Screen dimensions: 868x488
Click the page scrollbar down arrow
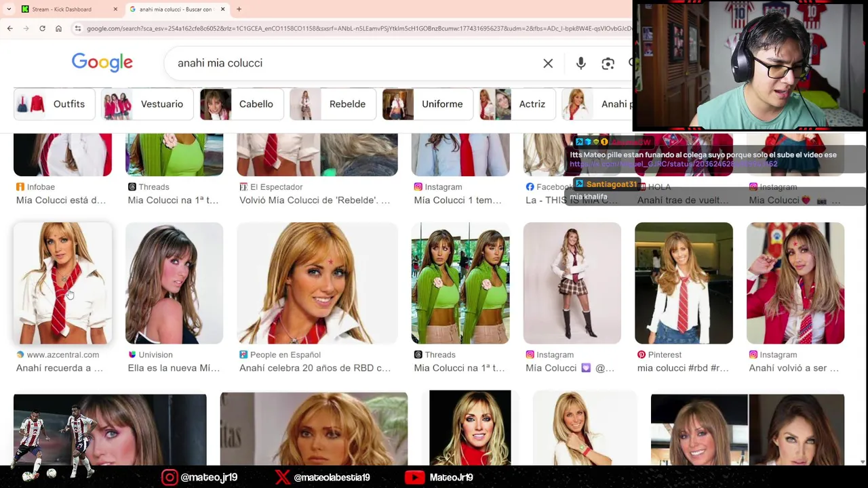click(x=863, y=462)
